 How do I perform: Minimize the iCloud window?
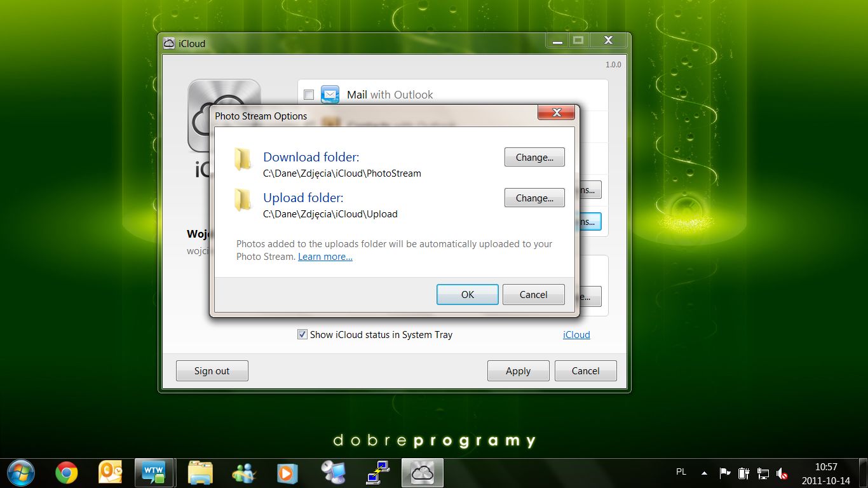tap(557, 41)
